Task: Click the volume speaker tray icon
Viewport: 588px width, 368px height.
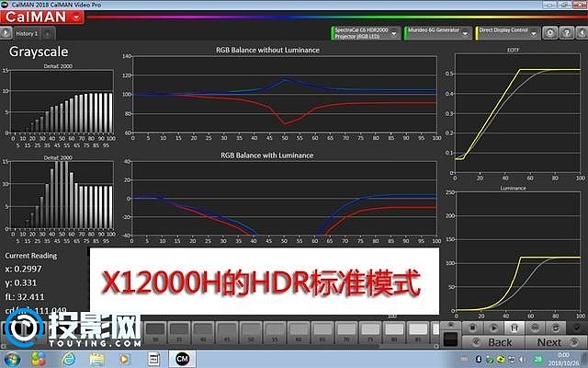Action: 522,360
